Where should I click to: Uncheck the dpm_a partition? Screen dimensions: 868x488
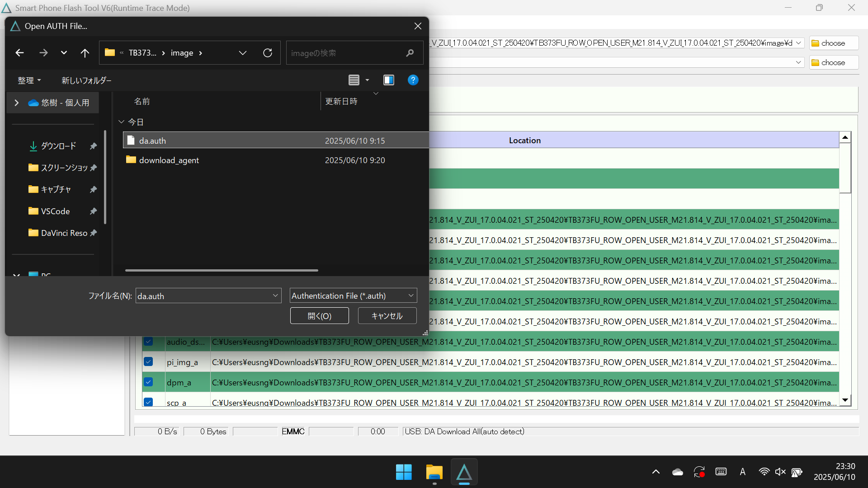148,382
